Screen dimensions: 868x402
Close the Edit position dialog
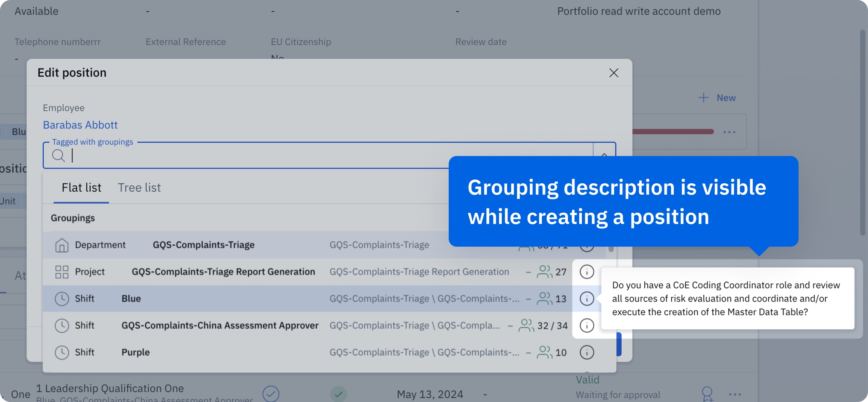(x=613, y=73)
